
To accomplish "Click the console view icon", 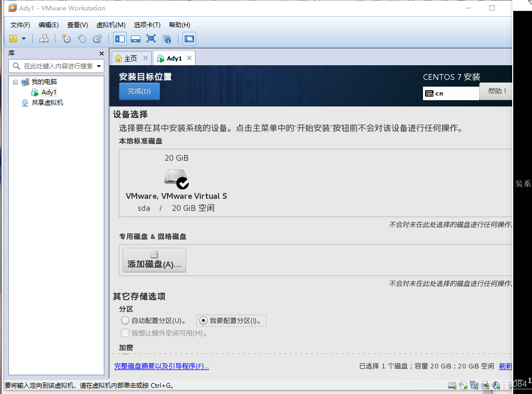I will click(189, 39).
